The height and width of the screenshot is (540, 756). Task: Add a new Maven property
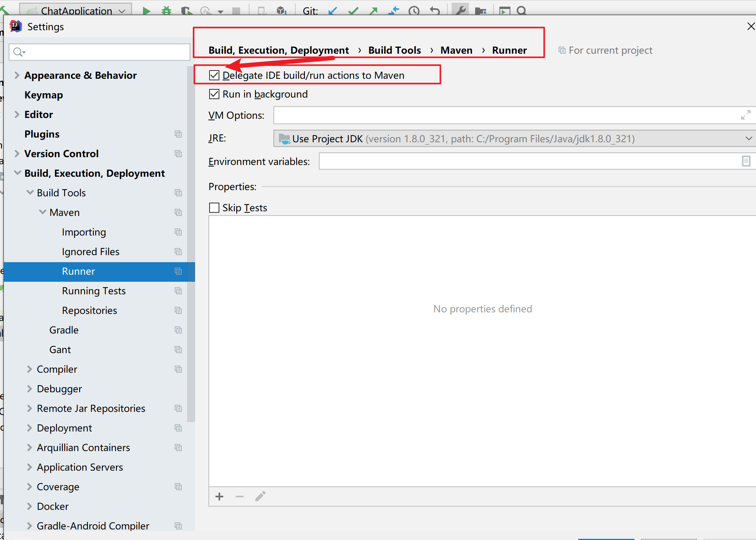tap(219, 497)
